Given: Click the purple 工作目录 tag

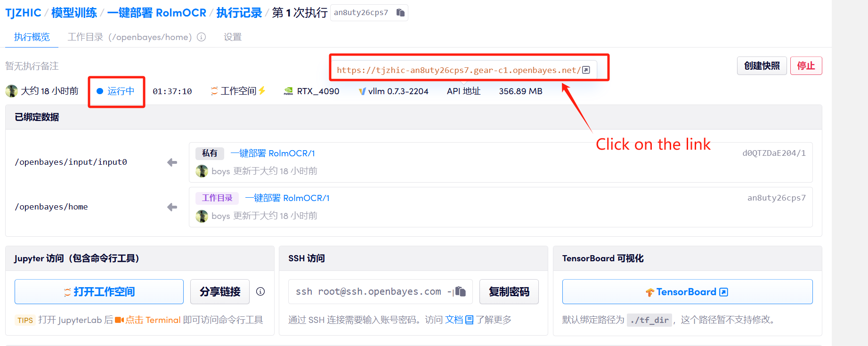Looking at the screenshot, I should coord(217,198).
